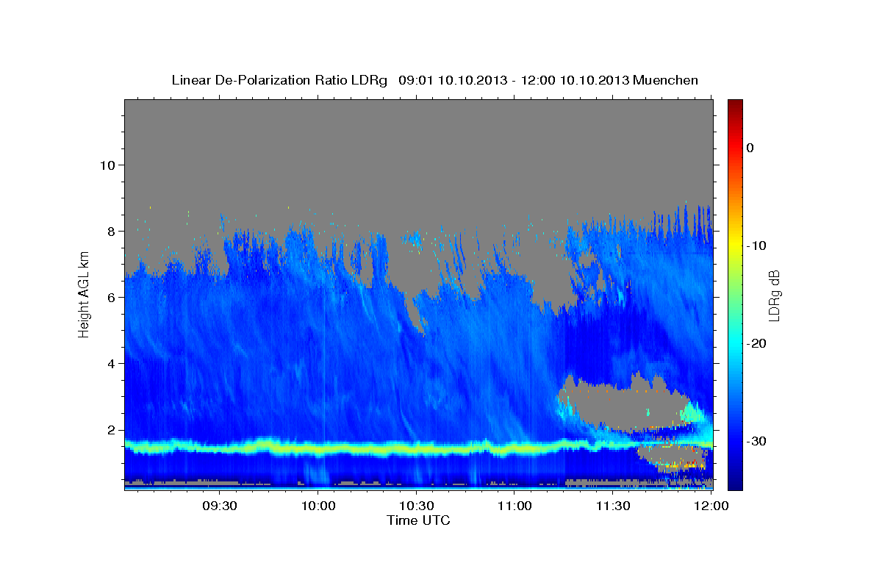Image resolution: width=882 pixels, height=588 pixels.
Task: Click the dark blue bottom of the colorbar
Action: coord(735,481)
